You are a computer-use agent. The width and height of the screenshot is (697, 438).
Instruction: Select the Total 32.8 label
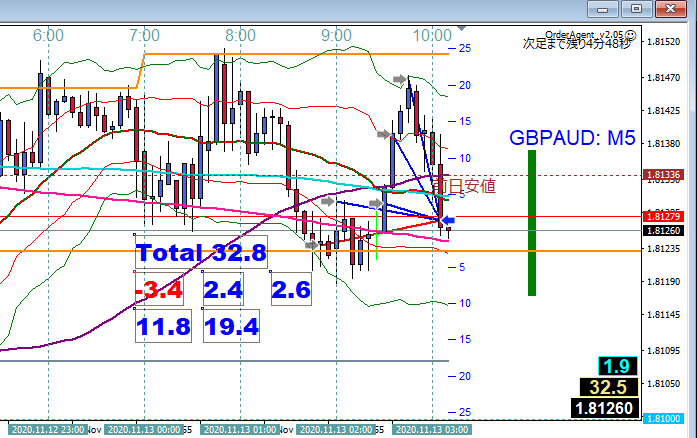tap(201, 252)
